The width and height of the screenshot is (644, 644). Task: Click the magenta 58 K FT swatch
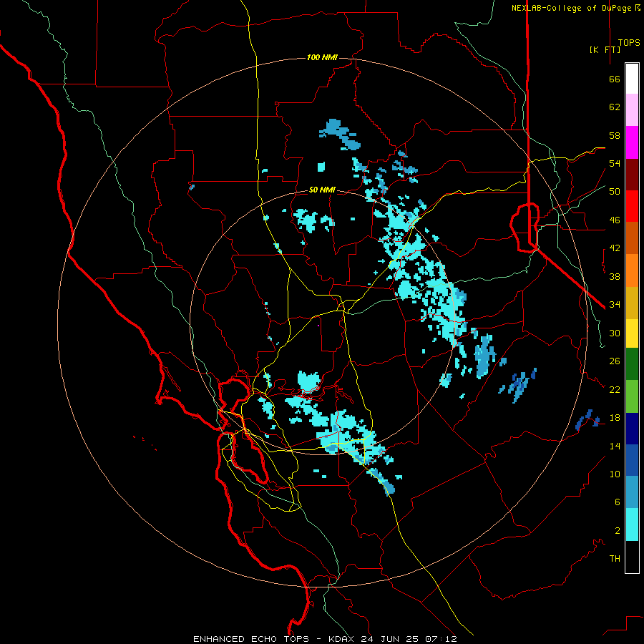click(632, 142)
